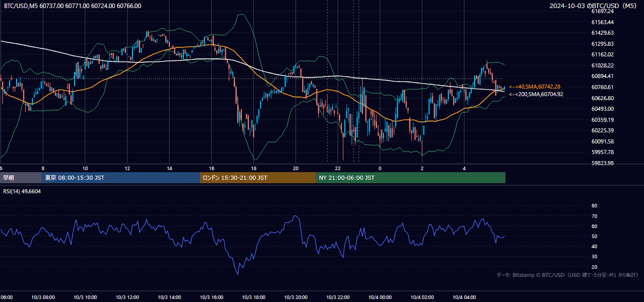
Task: Pick the 10/3 14:00 time label
Action: [x=170, y=297]
